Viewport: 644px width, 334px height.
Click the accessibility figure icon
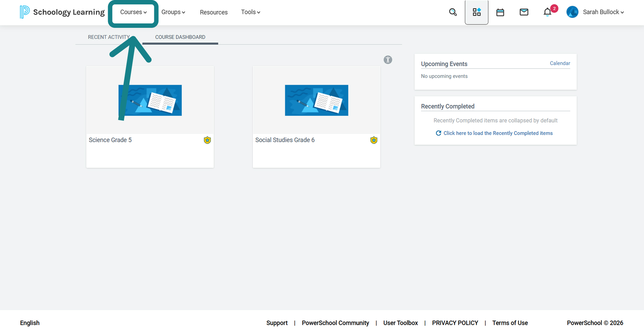coord(388,60)
